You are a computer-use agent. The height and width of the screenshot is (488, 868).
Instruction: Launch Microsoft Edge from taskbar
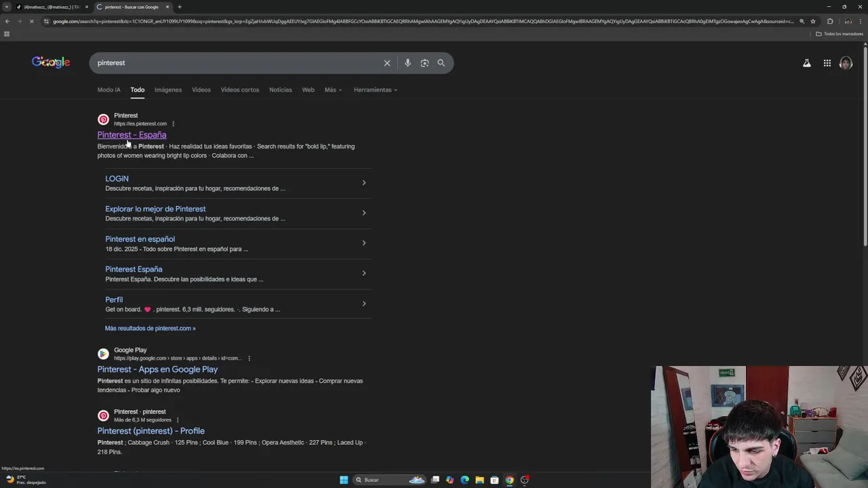(x=465, y=480)
